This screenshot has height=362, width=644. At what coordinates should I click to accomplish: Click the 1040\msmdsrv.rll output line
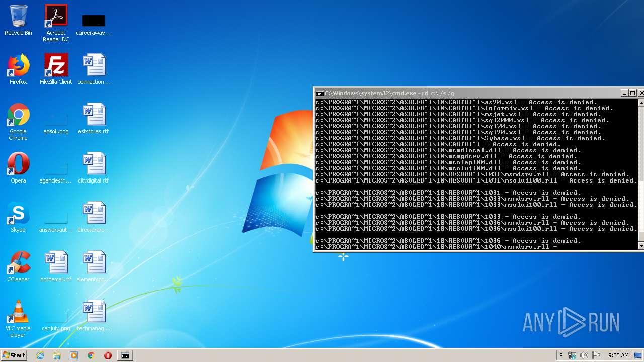pos(436,247)
